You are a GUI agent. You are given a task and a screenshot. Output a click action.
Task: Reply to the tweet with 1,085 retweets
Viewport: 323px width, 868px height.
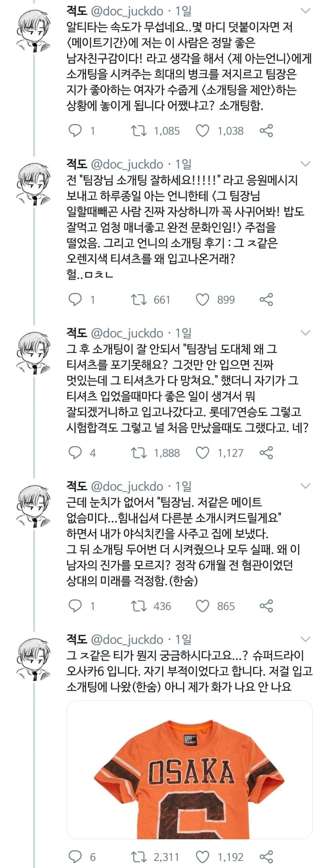(75, 131)
